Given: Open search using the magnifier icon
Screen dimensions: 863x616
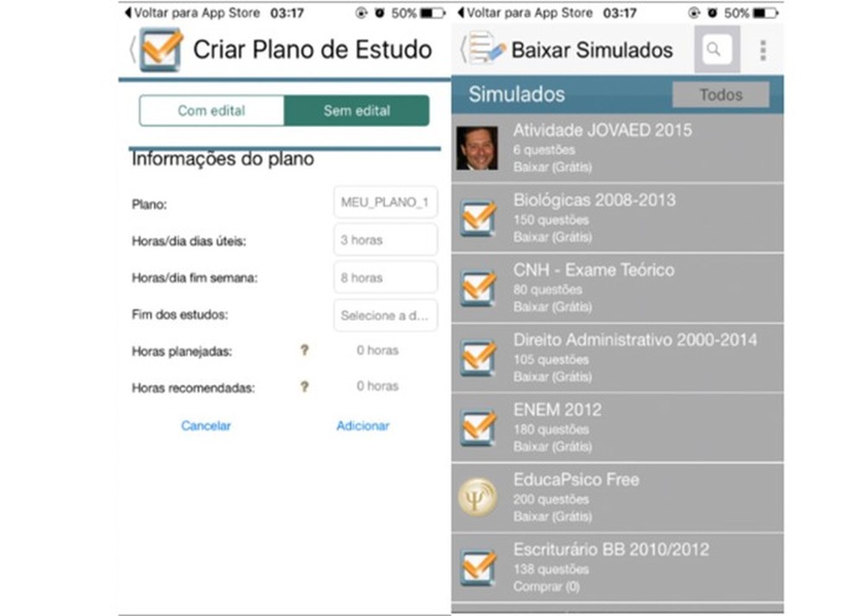Looking at the screenshot, I should 715,49.
